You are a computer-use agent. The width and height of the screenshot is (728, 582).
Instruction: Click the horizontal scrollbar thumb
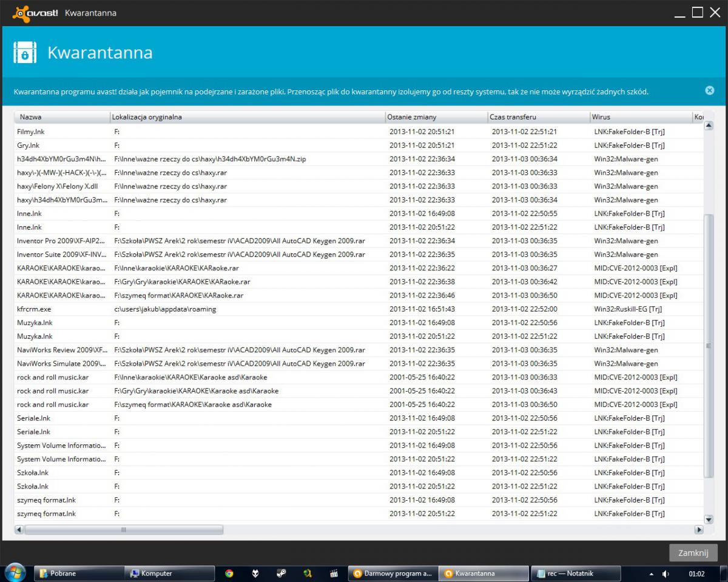click(124, 529)
